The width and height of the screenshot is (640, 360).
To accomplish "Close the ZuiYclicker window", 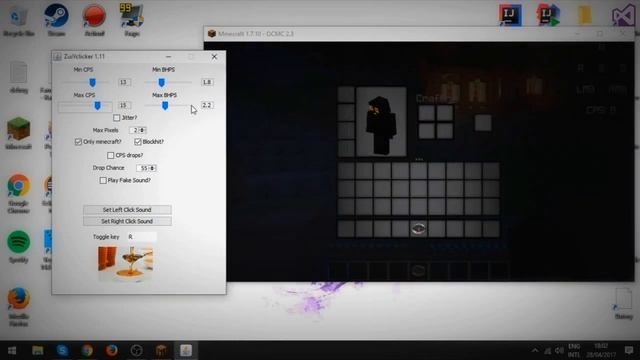I will tap(214, 57).
